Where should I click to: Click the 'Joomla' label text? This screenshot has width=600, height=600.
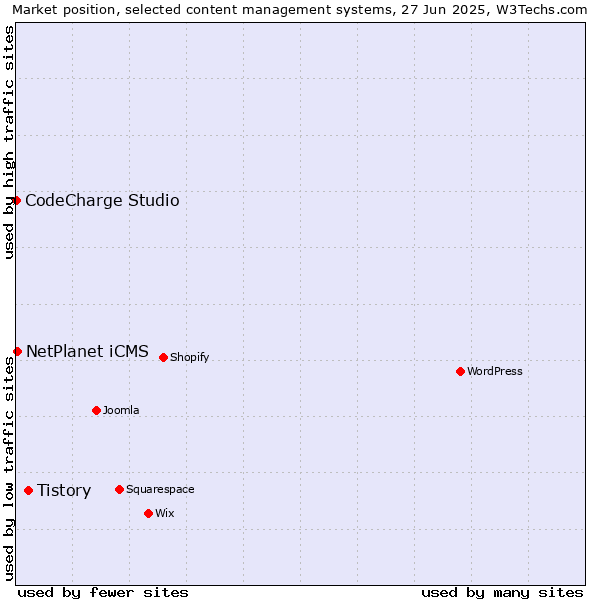click(x=121, y=410)
